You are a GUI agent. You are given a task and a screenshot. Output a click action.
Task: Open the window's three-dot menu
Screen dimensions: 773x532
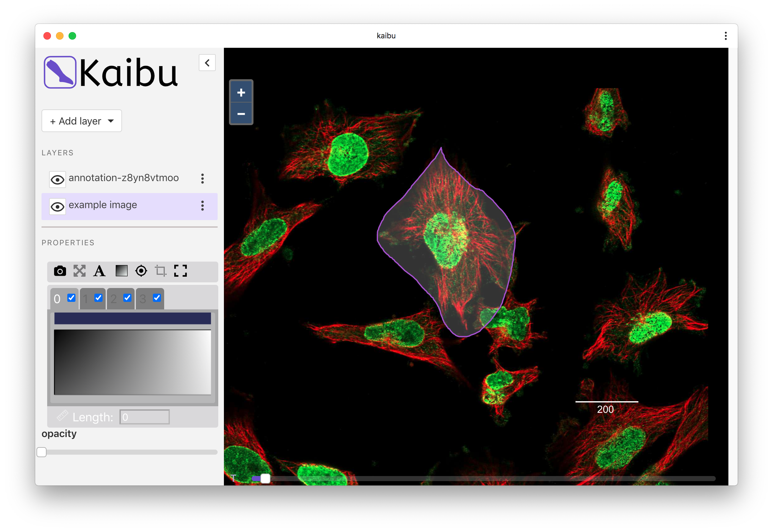point(726,36)
